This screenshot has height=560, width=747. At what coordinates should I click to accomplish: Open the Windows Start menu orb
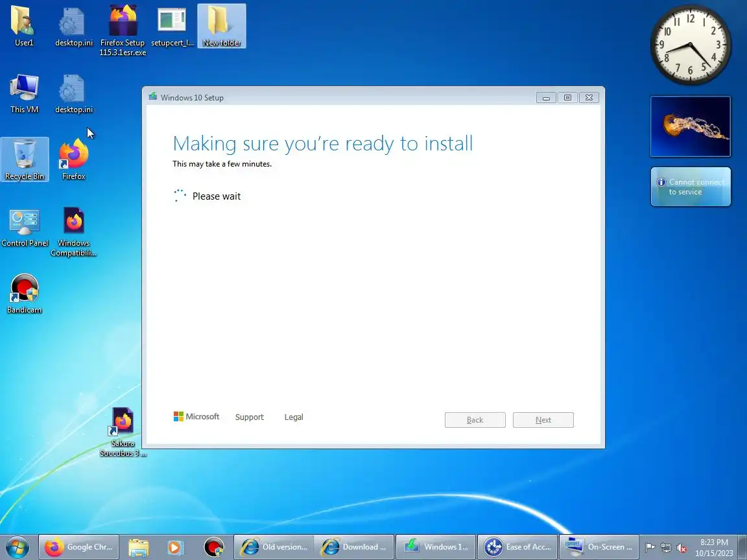pyautogui.click(x=18, y=547)
